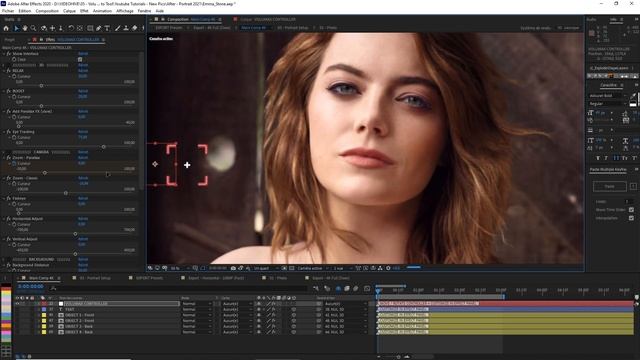The width and height of the screenshot is (640, 360).
Task: Toggle stopwatch for RELAX Curseur property
Action: 14,76
